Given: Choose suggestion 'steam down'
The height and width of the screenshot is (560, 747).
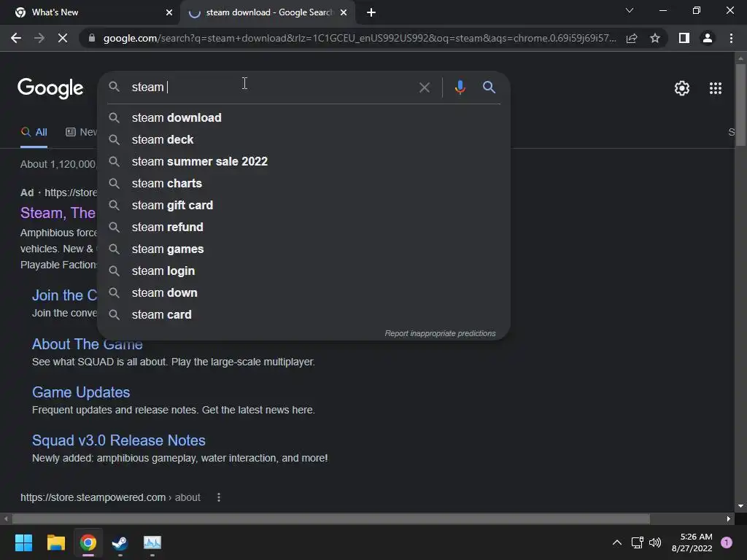Looking at the screenshot, I should [x=304, y=293].
